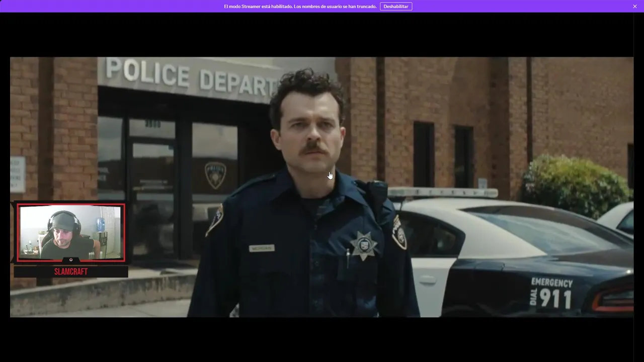The image size is (644, 362).
Task: Click the streamer webcam overlay thumbnail
Action: [71, 232]
